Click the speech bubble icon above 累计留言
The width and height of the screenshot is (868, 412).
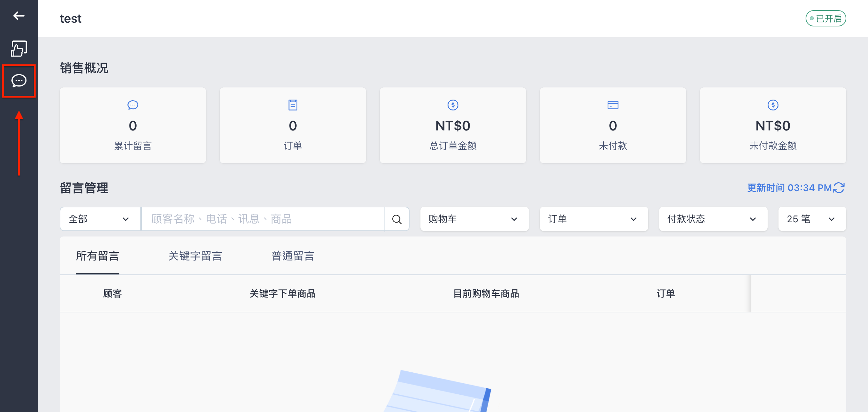tap(133, 105)
